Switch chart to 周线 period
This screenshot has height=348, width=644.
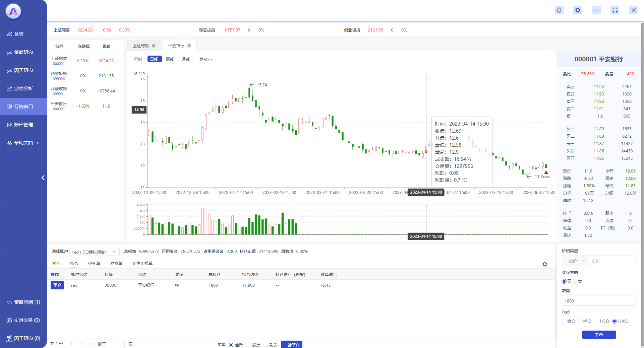[x=170, y=59]
